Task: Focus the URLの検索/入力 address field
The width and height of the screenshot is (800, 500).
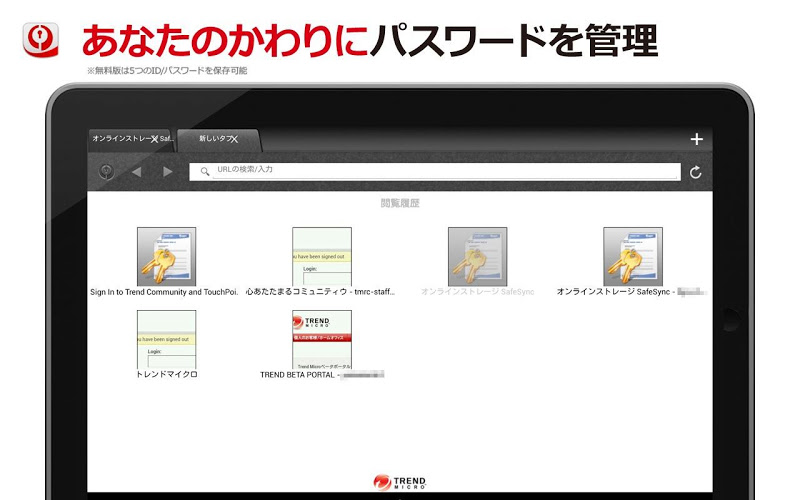Action: (x=435, y=171)
